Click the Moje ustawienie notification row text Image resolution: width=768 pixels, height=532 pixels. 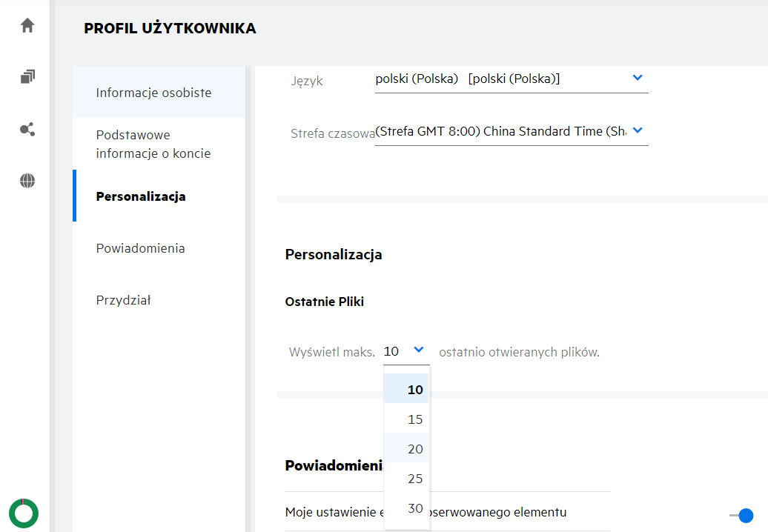point(332,512)
